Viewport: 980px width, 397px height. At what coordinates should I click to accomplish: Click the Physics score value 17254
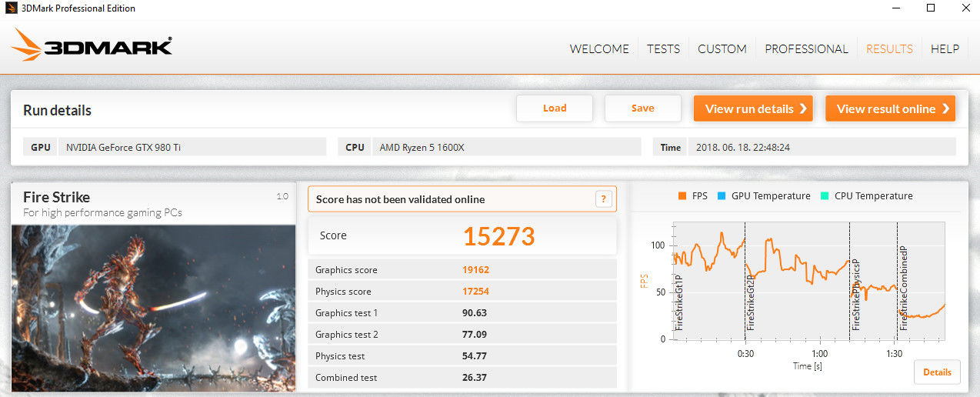(x=475, y=292)
